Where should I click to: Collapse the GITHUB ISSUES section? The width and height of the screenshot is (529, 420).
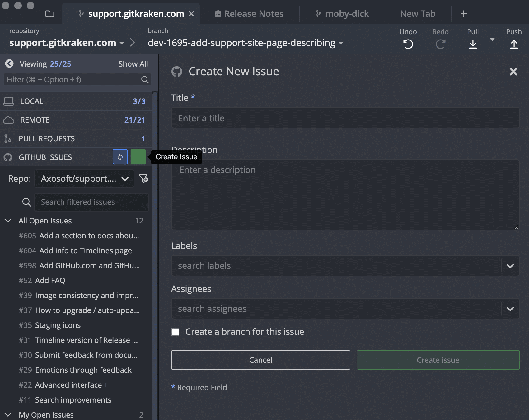pyautogui.click(x=45, y=157)
